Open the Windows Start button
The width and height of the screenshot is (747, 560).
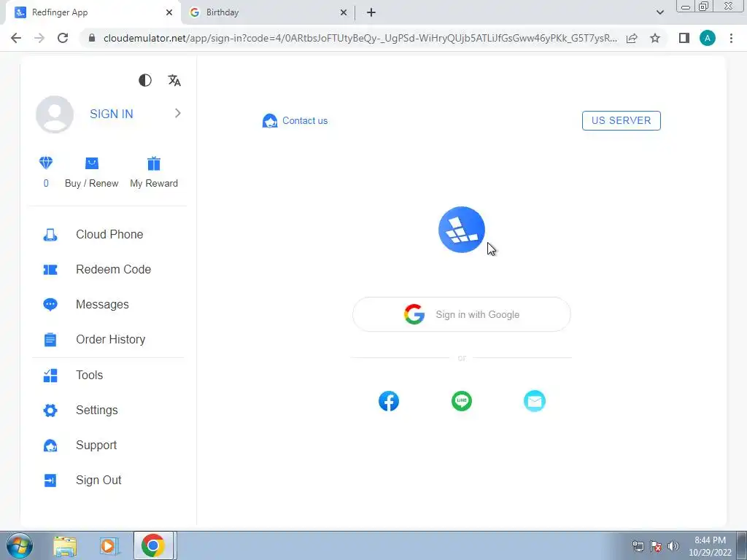[x=20, y=545]
